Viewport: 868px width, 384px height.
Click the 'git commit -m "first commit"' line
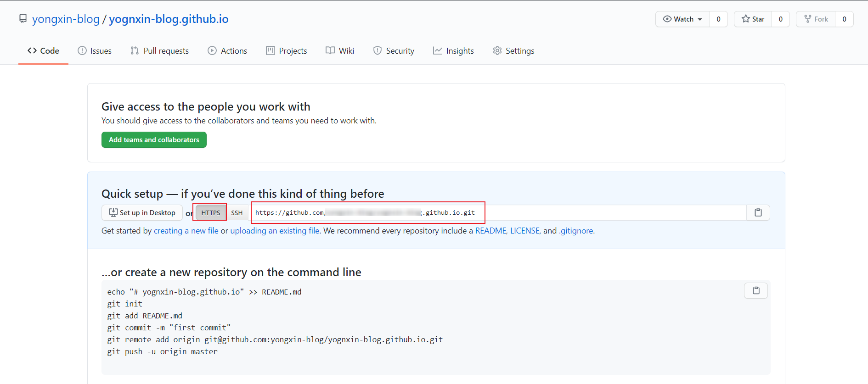click(169, 328)
